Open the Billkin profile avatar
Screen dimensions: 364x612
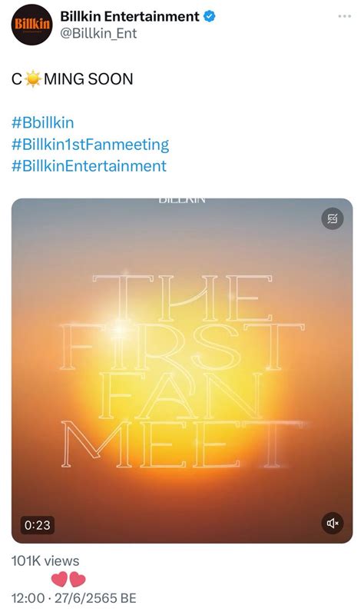click(31, 25)
